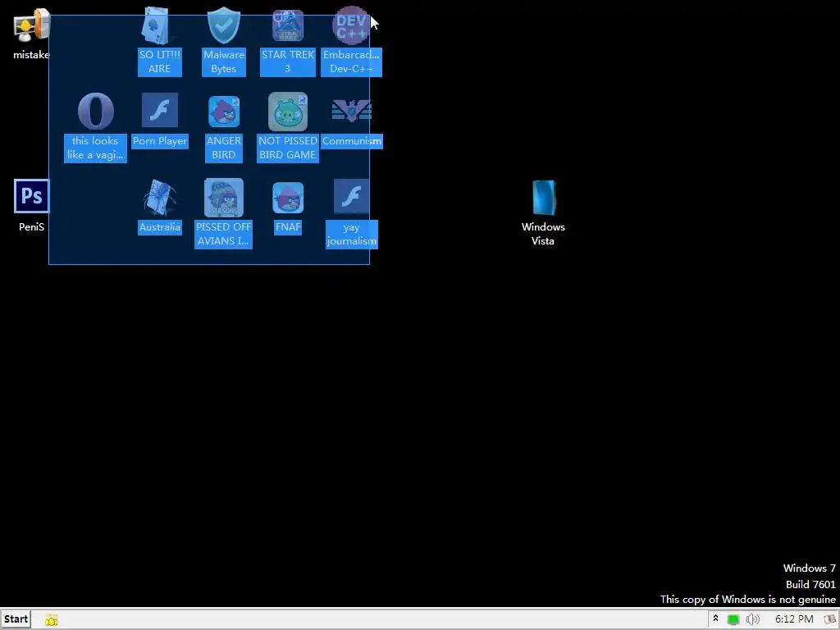Select the 'mistake' computer desktop icon
Viewport: 840px width, 630px height.
coord(31,25)
